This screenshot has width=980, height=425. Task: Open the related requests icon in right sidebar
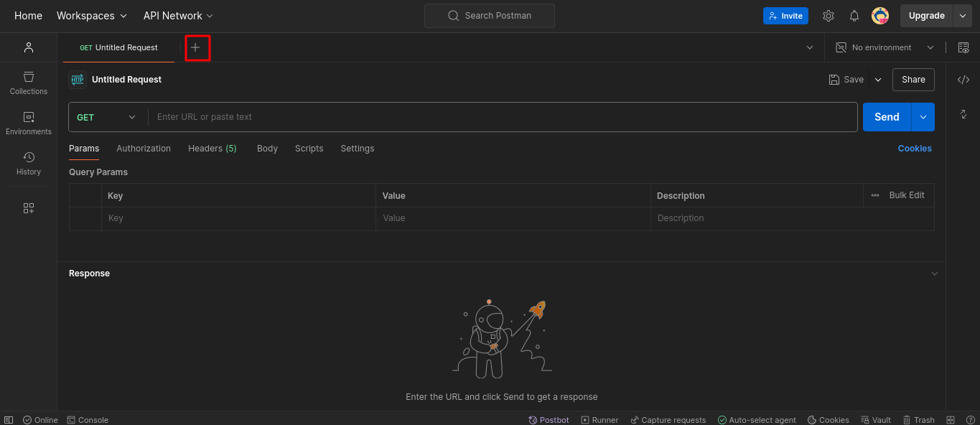click(963, 114)
